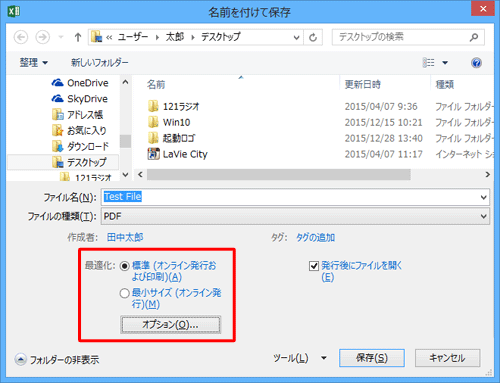Image resolution: width=500 pixels, height=383 pixels.
Task: Sort by the 名前 column header
Action: point(156,85)
